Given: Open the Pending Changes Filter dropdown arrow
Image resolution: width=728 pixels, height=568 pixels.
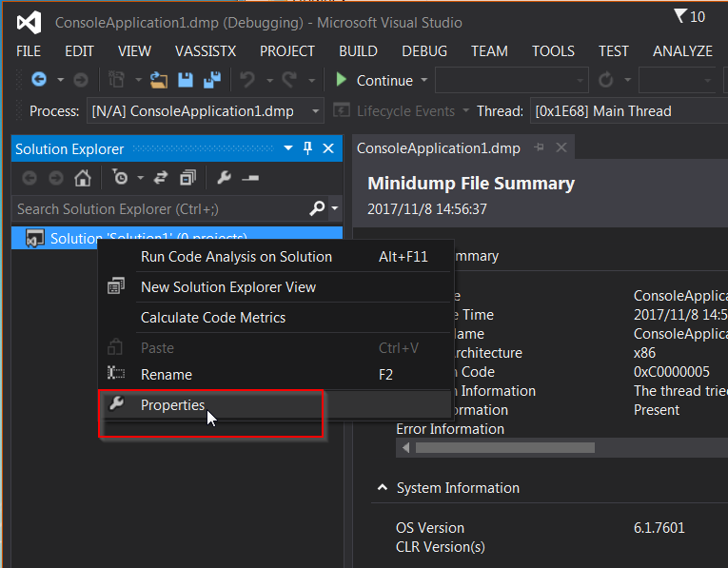Looking at the screenshot, I should click(140, 178).
